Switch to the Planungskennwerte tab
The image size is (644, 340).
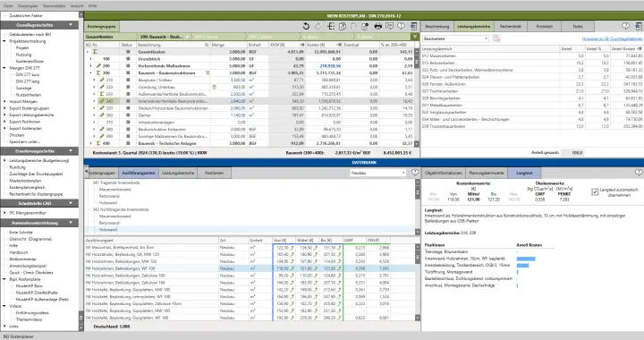click(x=487, y=173)
